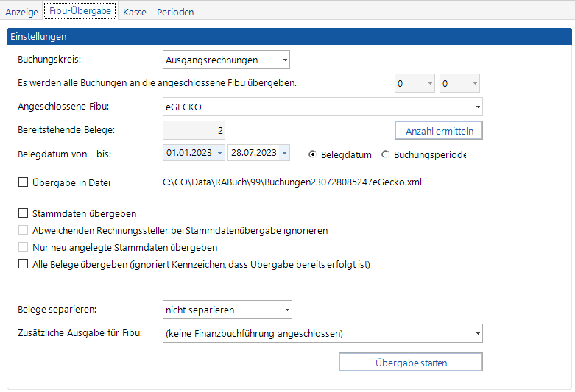
Task: Click the Bereitstehende Belege count field
Action: pos(194,131)
